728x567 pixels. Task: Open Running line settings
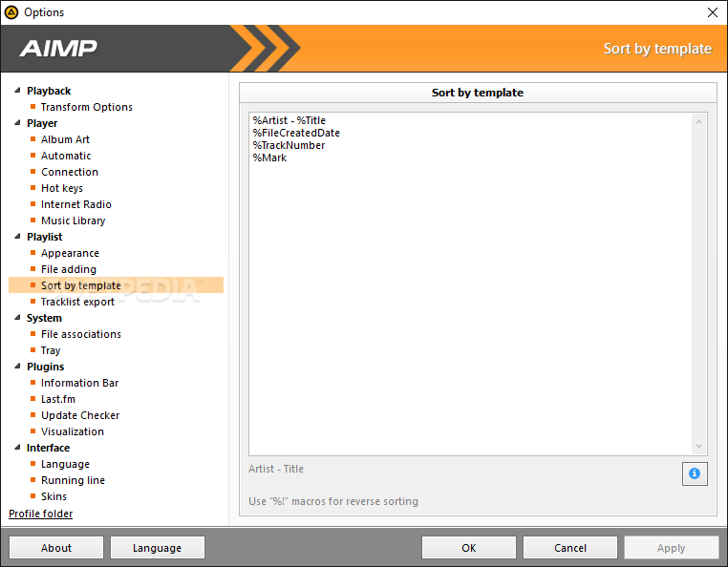pyautogui.click(x=73, y=480)
